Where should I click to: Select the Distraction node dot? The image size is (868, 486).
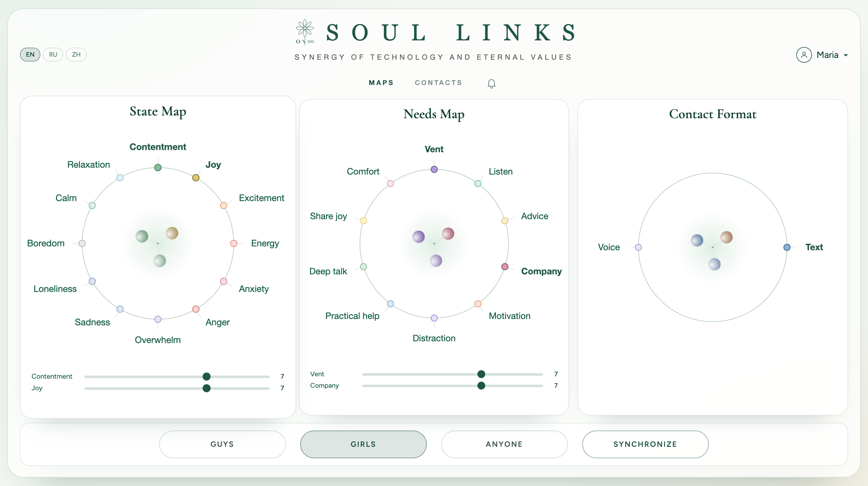(x=434, y=318)
